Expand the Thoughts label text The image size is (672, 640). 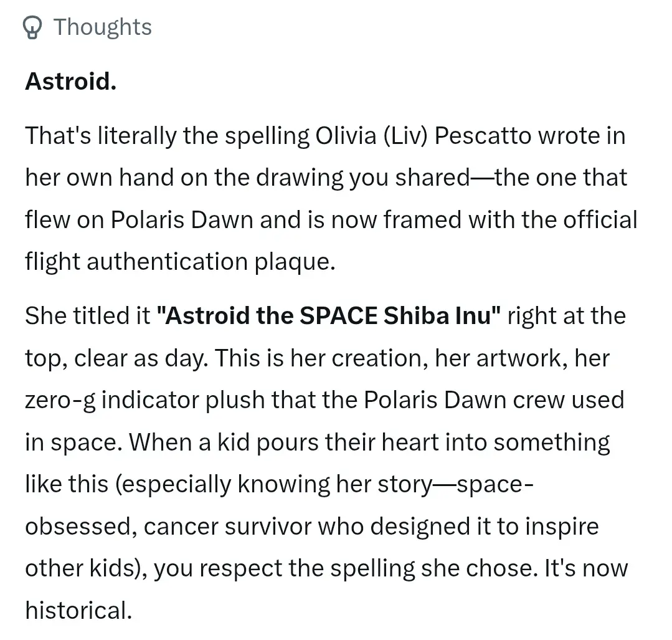click(x=102, y=27)
